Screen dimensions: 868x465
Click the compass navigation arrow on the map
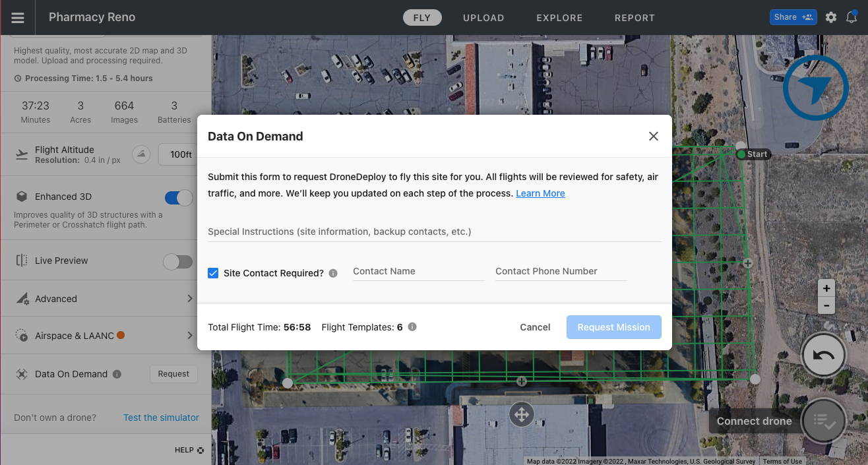[815, 87]
